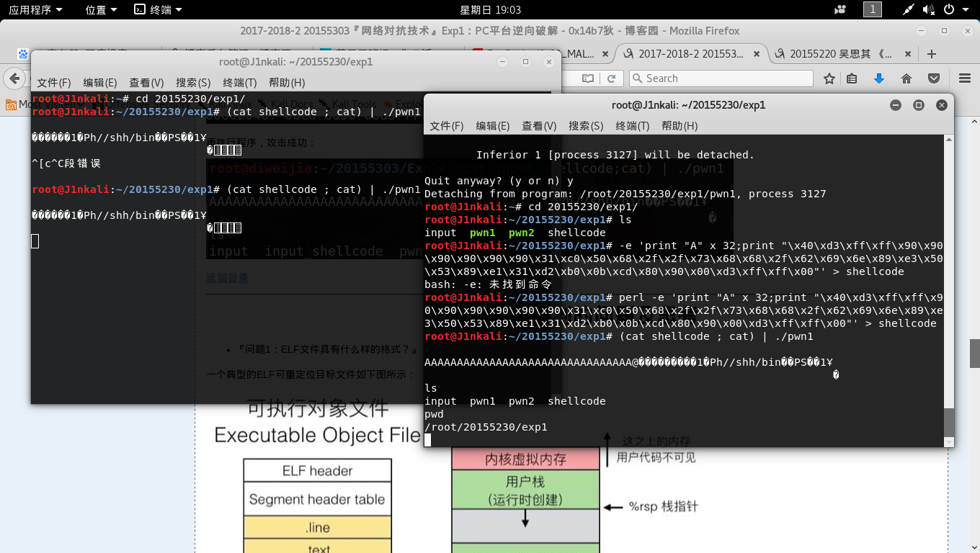This screenshot has width=980, height=553.
Task: Click '用户代码不可见' label
Action: point(656,457)
